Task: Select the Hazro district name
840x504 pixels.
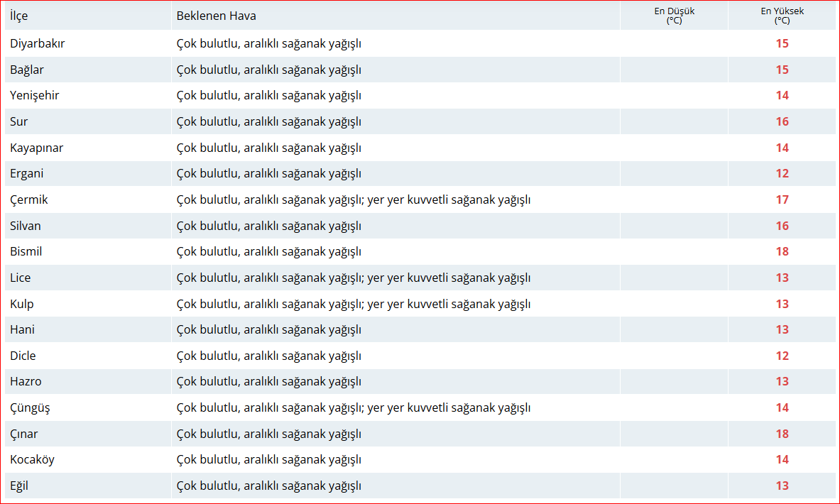Action: (26, 381)
